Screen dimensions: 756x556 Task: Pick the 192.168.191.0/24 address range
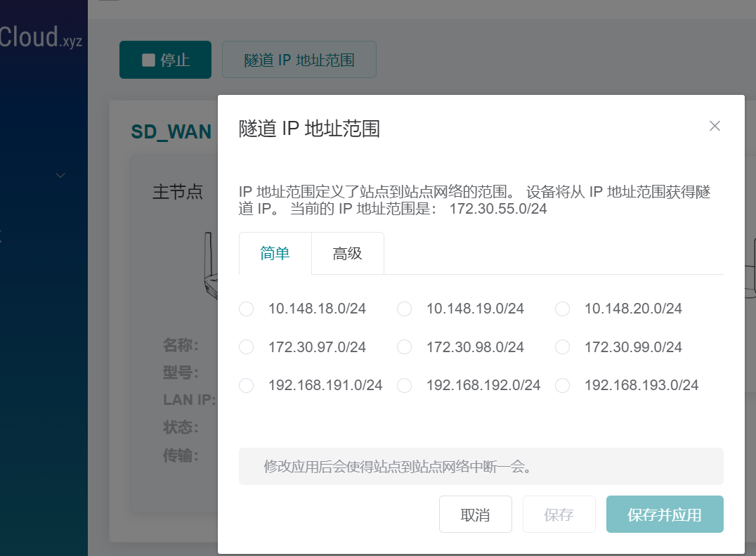(247, 386)
